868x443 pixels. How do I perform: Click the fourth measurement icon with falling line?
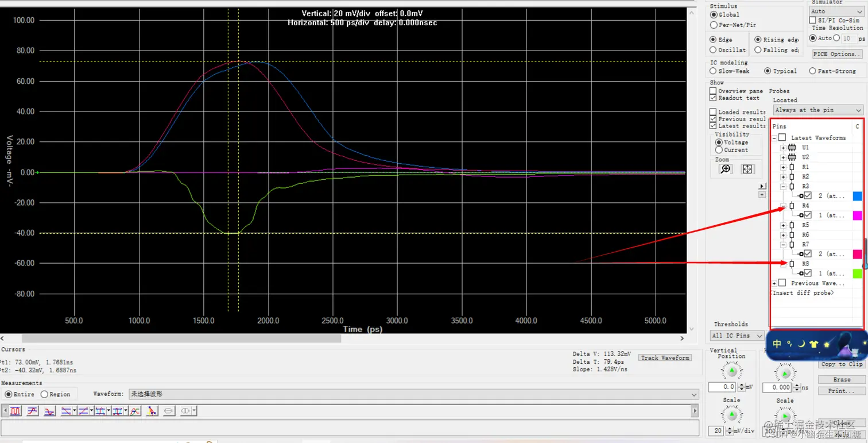[67, 411]
